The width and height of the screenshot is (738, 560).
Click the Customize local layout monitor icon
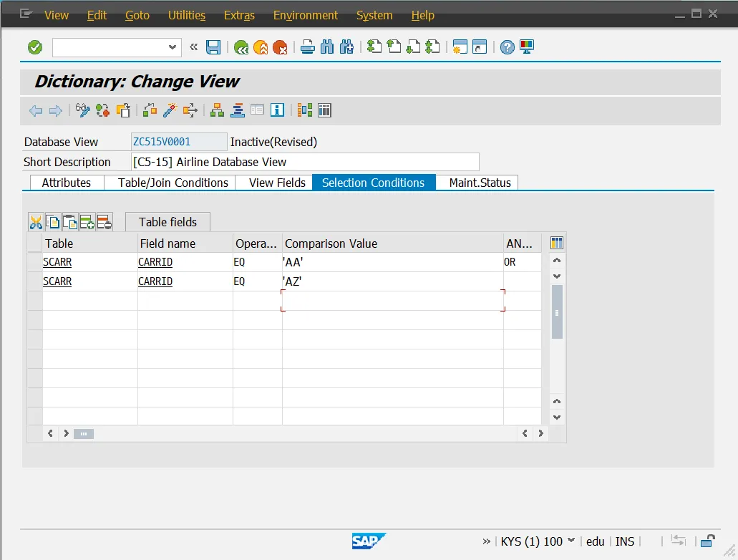tap(527, 47)
